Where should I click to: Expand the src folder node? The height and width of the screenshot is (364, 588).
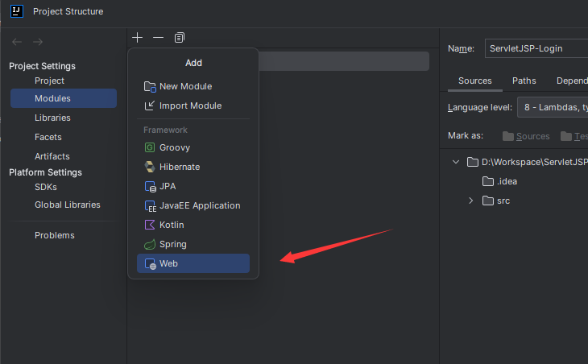[471, 201]
